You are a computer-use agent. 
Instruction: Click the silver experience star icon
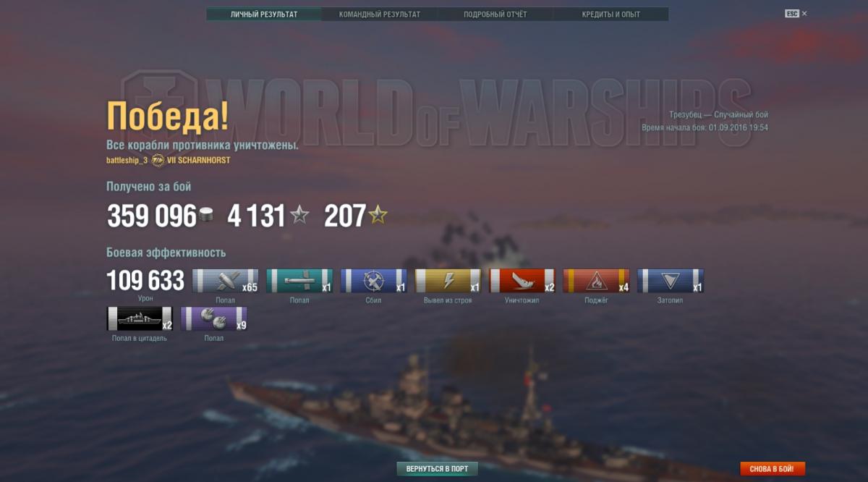tap(299, 214)
